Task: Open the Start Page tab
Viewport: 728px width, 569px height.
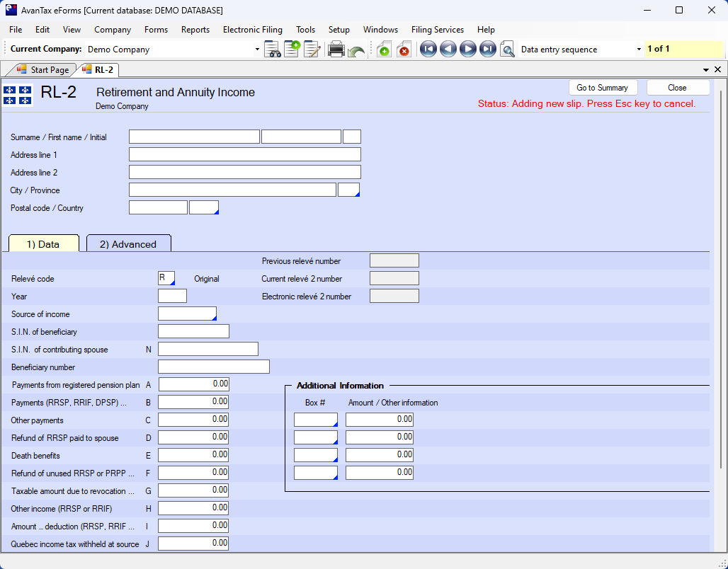Action: coord(43,69)
